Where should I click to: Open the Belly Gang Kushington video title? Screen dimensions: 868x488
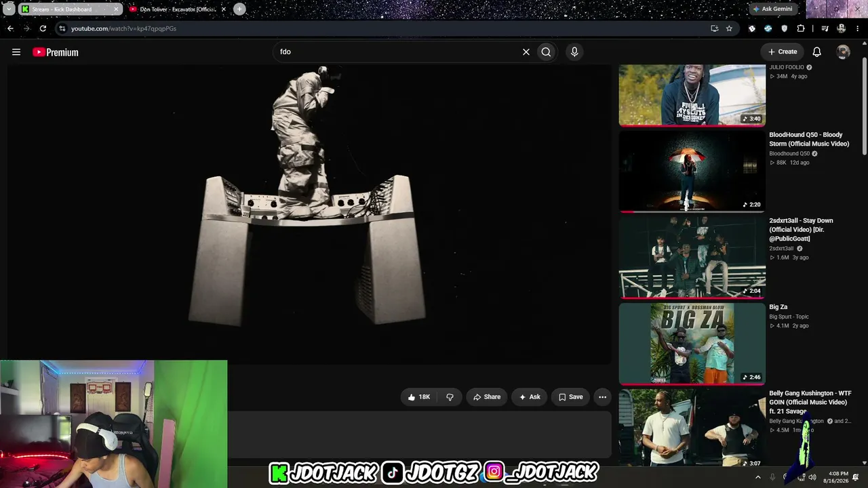pos(810,402)
